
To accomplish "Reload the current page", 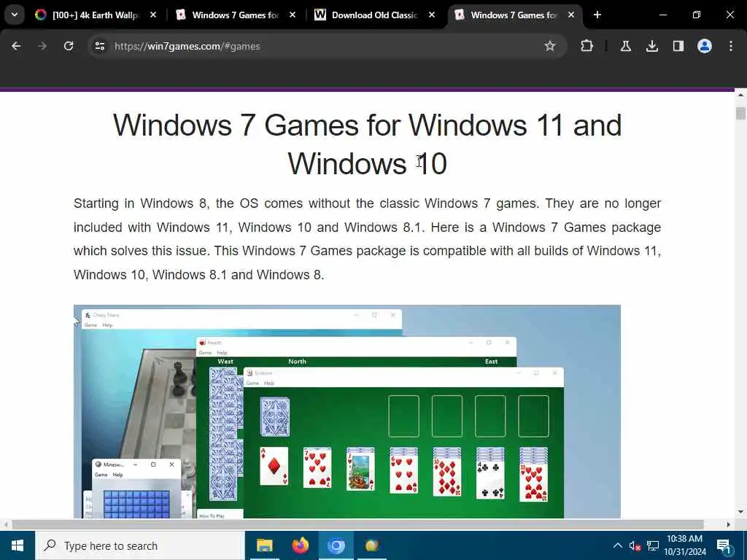I will click(x=69, y=46).
